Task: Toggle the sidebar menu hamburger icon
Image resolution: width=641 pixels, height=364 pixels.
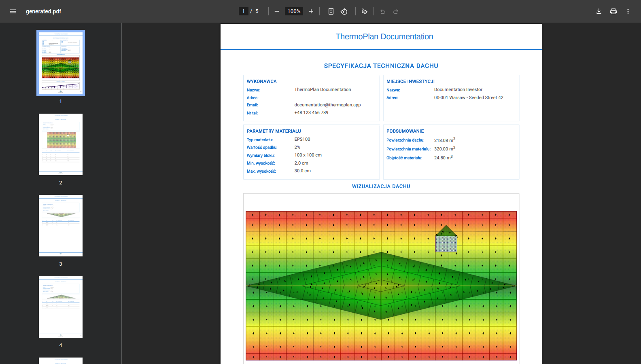Action: pos(13,11)
